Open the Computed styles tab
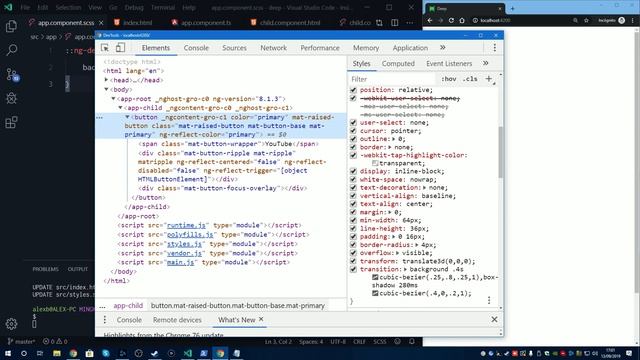Screen dimensions: 640x360 coord(398,64)
